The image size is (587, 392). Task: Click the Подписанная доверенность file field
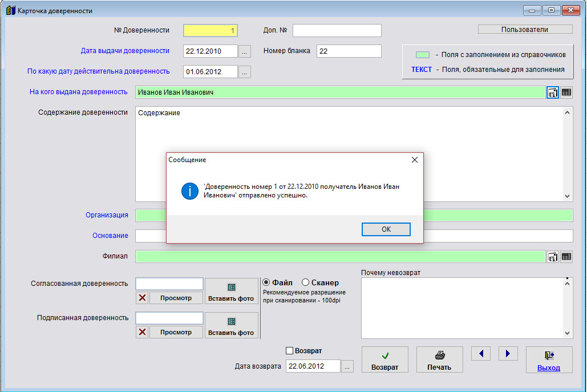[169, 318]
